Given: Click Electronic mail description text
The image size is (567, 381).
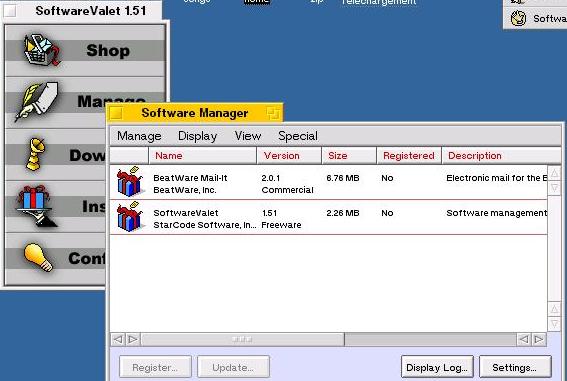Looking at the screenshot, I should click(x=496, y=178).
